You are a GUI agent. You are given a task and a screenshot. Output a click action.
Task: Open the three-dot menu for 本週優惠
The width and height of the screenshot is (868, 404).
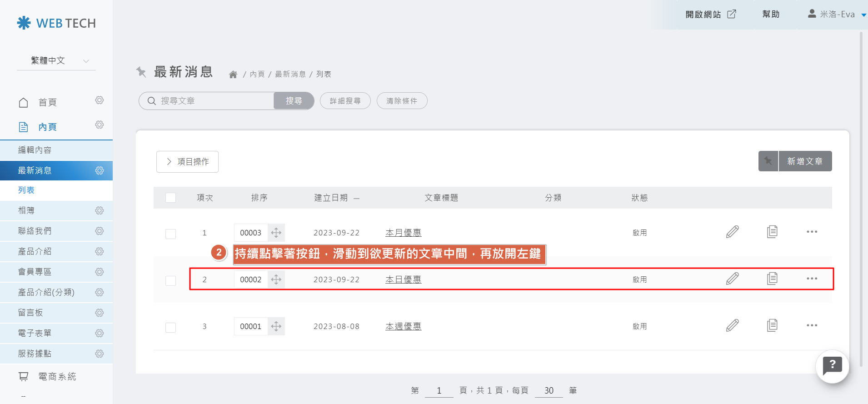(812, 325)
